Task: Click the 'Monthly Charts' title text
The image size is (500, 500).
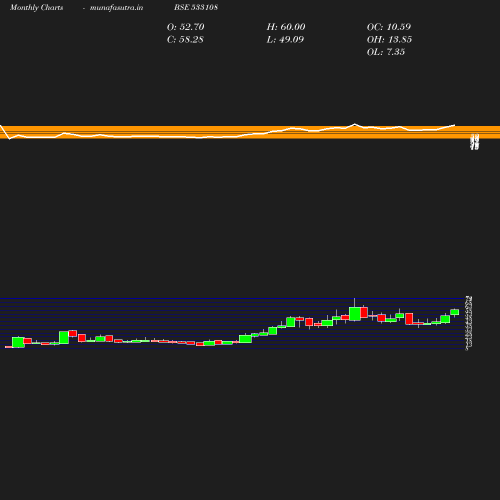Action: pyautogui.click(x=36, y=7)
